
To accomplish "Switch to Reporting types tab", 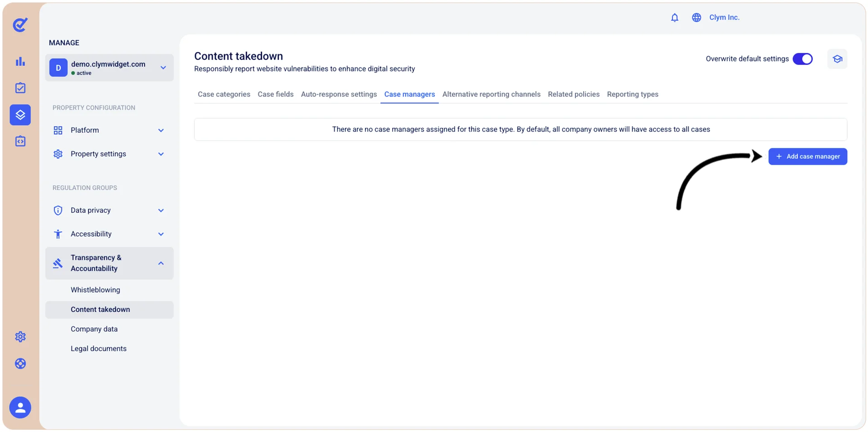I will coord(633,94).
